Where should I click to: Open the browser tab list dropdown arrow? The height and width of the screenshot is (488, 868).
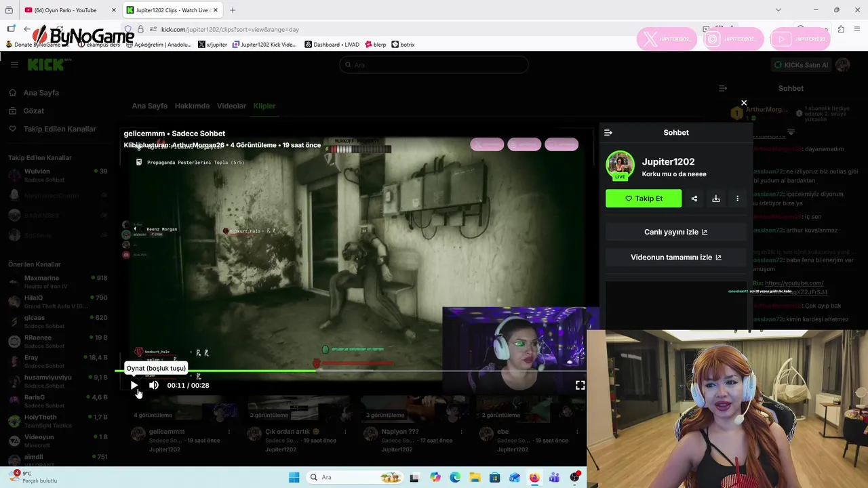click(778, 10)
